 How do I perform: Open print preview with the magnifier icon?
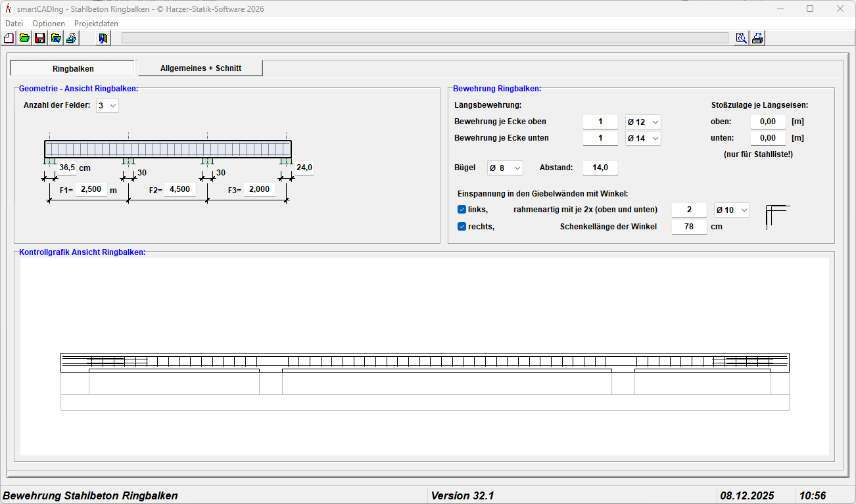(742, 38)
